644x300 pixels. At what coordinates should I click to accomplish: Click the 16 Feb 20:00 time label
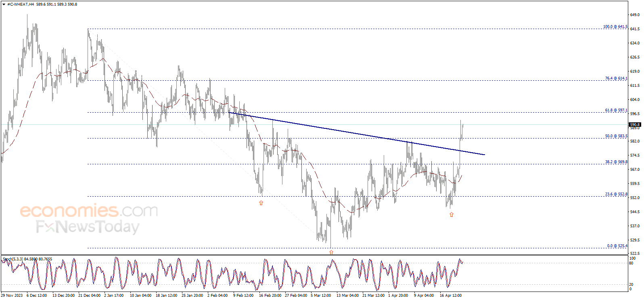[270, 296]
